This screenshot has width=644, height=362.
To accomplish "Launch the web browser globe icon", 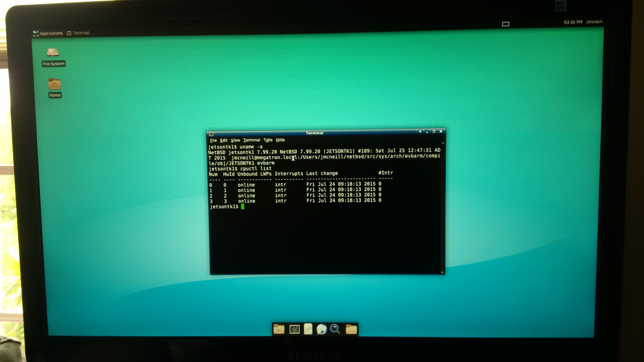I will click(x=322, y=329).
